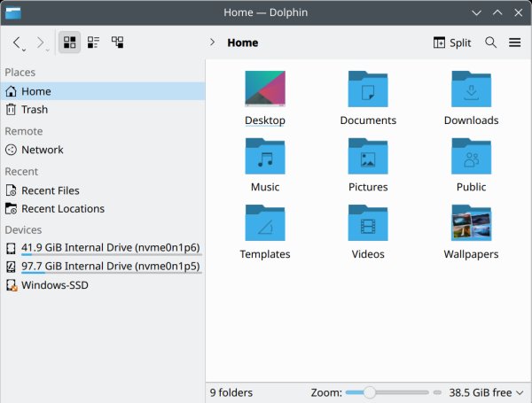Maximize the Dolphin window
This screenshot has height=403, width=532.
[497, 13]
